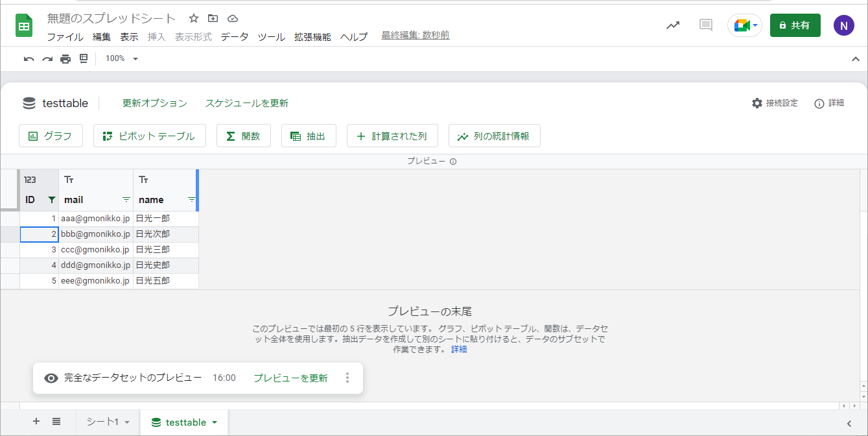This screenshot has width=868, height=436.
Task: Click the undo arrow icon
Action: (x=29, y=59)
